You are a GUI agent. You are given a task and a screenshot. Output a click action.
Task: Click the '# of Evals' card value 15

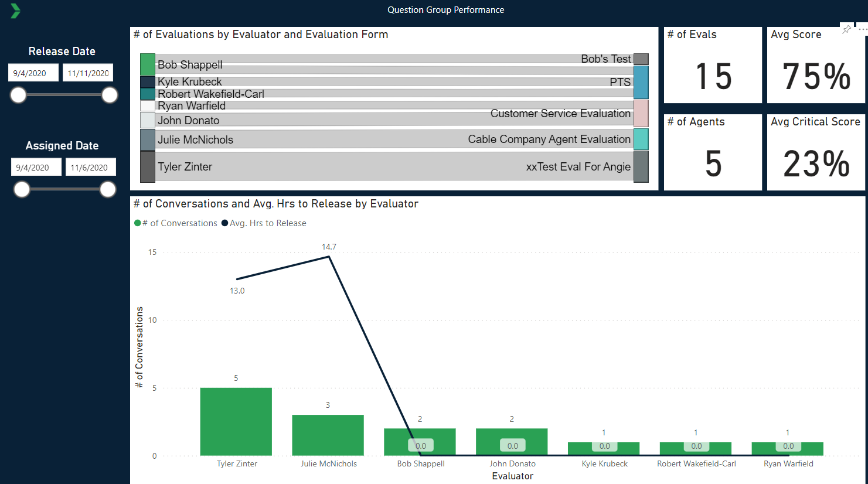[x=713, y=77]
